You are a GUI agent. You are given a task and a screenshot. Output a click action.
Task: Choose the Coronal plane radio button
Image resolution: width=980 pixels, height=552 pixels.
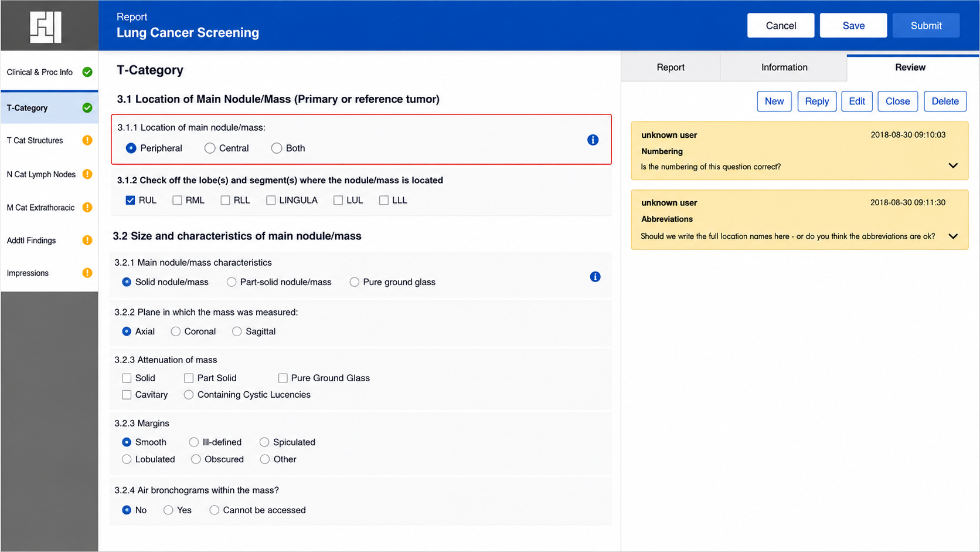tap(175, 331)
